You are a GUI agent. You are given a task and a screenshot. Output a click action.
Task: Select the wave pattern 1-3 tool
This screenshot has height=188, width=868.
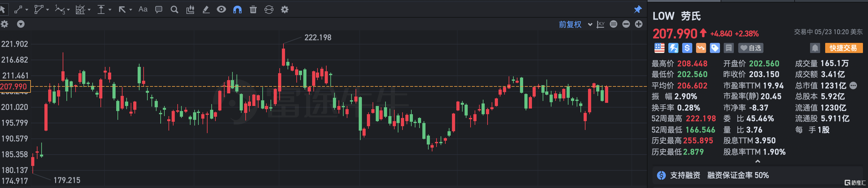tap(59, 9)
